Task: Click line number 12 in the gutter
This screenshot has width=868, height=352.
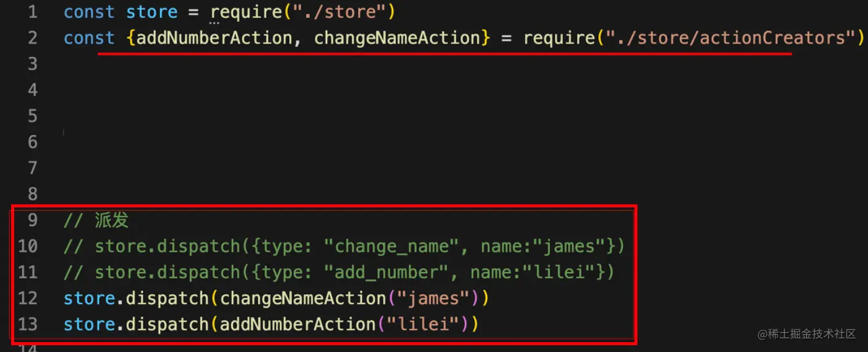Action: tap(28, 298)
